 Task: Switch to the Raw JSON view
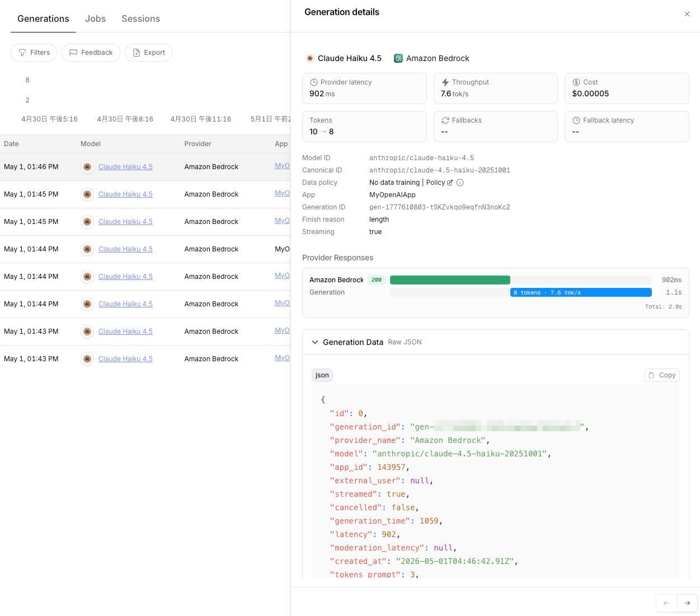pos(405,342)
